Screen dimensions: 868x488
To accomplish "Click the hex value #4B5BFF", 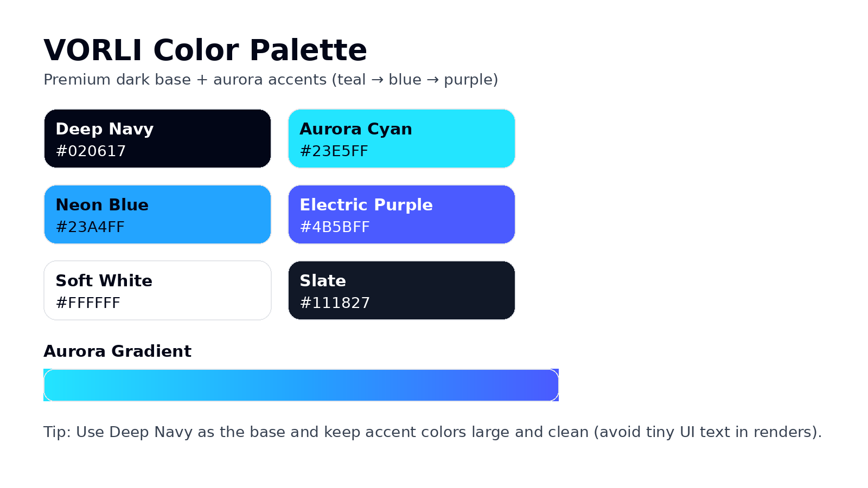I will [334, 227].
